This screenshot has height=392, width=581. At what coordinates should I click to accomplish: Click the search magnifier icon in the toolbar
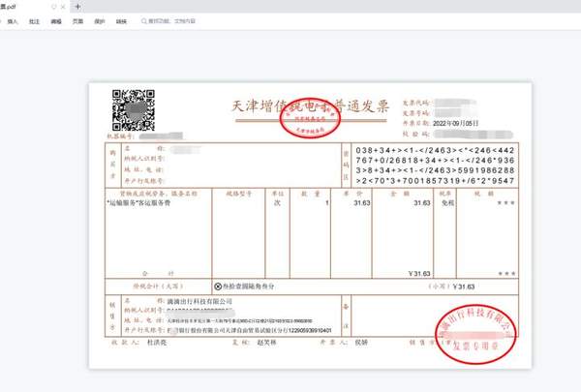tap(143, 21)
